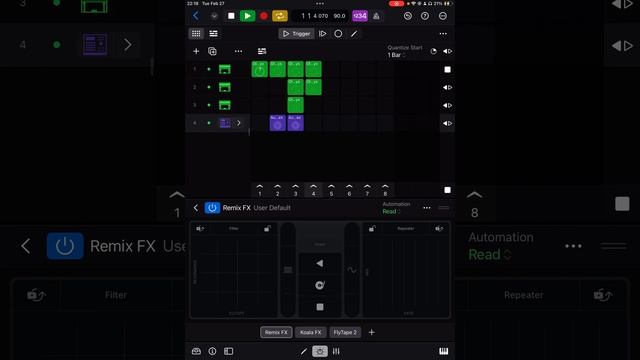640x360 pixels.
Task: Tap the white Stop button in the transport
Action: (x=231, y=16)
